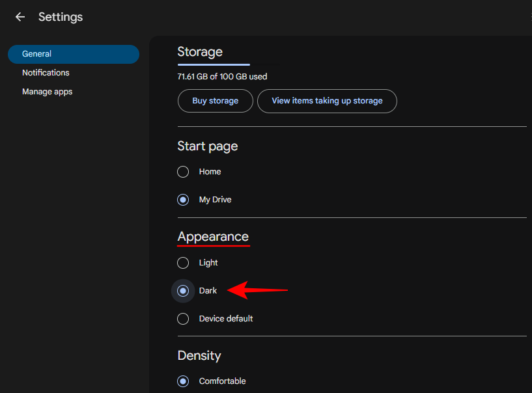532x393 pixels.
Task: Click View items taking up storage
Action: click(x=327, y=101)
